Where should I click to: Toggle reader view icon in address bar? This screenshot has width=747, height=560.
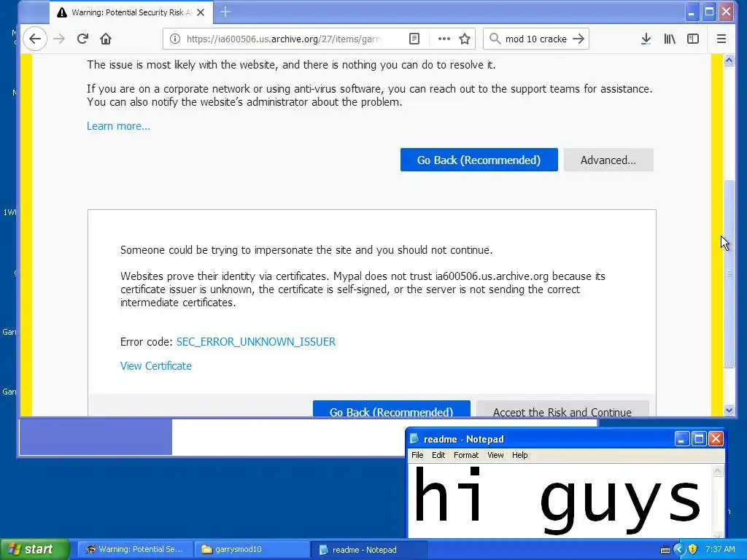point(414,39)
